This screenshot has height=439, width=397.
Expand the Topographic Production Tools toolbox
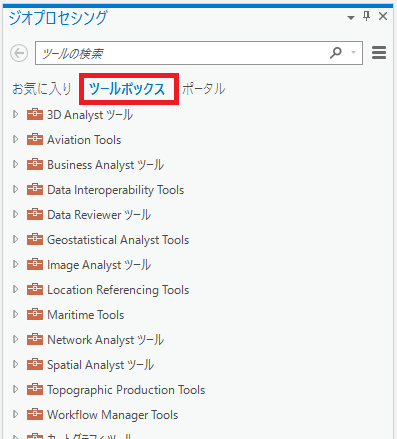click(x=15, y=389)
